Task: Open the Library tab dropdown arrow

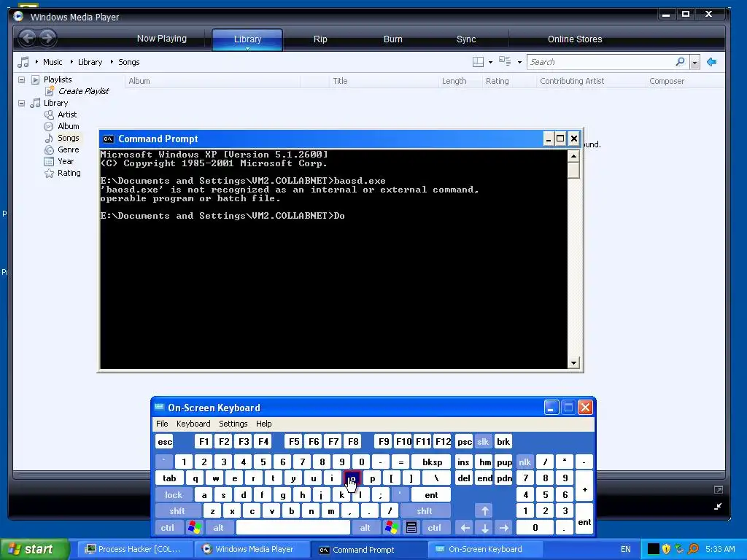Action: 248,48
